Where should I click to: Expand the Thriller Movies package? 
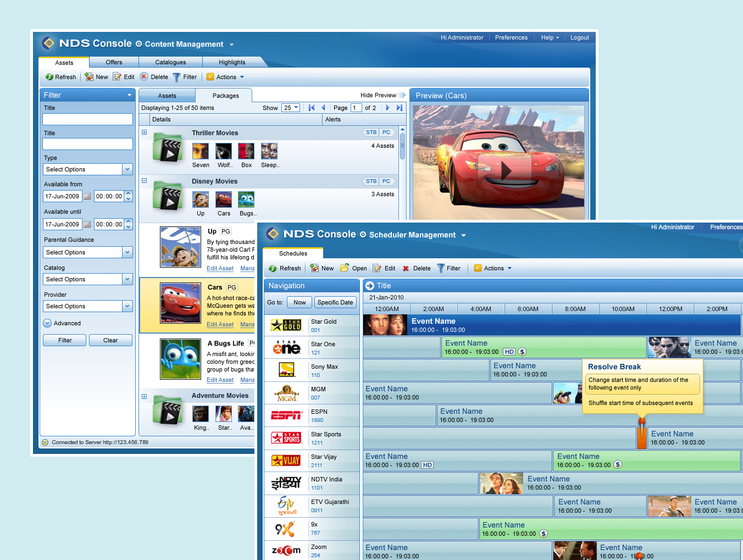coord(144,132)
